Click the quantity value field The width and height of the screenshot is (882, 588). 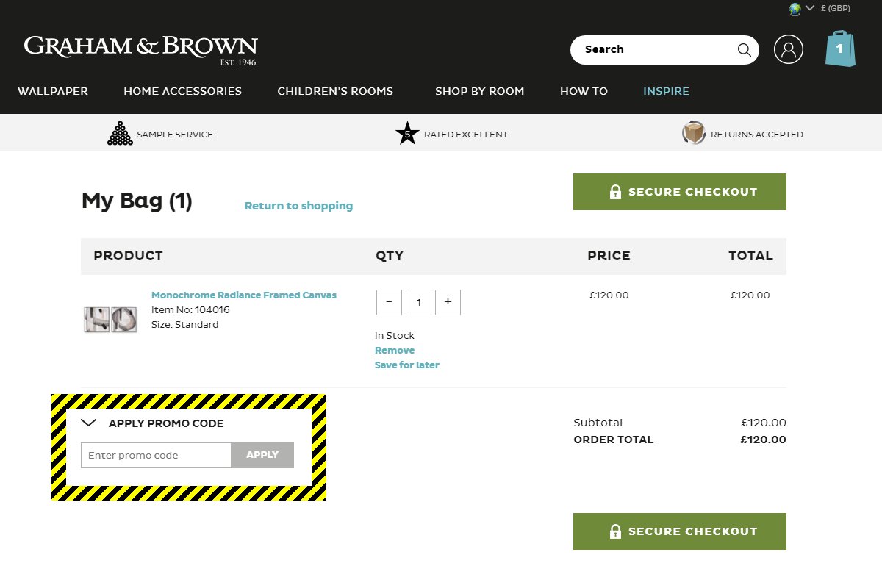pos(418,302)
